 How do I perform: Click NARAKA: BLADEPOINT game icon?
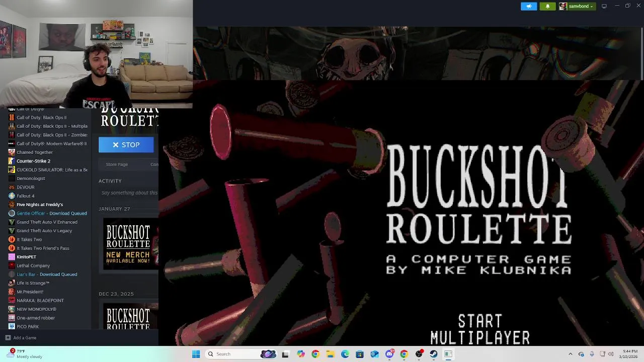tap(12, 301)
